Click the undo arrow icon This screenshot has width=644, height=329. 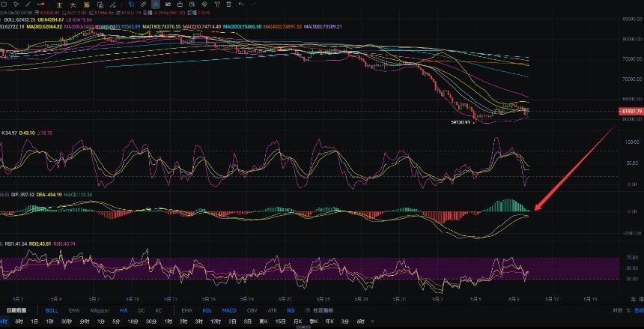[241, 4]
